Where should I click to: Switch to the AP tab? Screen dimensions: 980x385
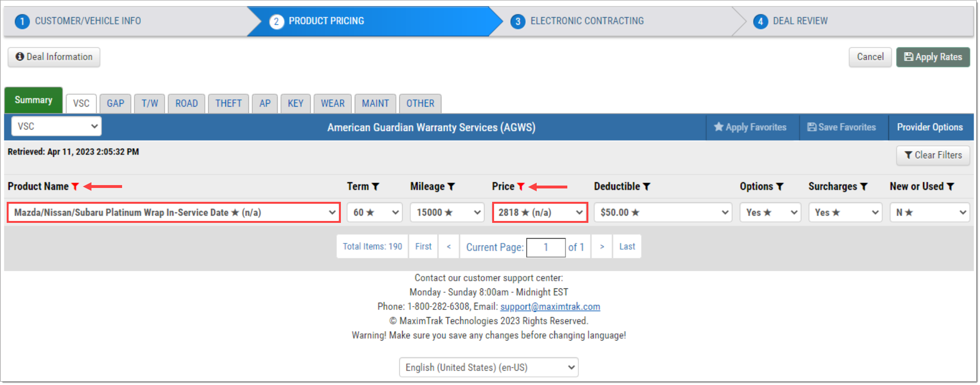point(265,103)
